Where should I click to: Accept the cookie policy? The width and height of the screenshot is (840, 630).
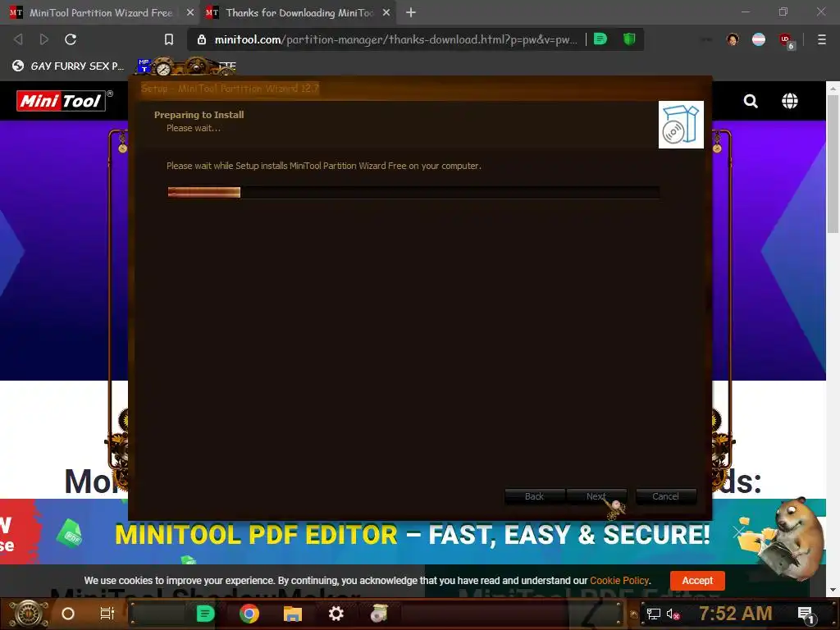click(x=697, y=580)
